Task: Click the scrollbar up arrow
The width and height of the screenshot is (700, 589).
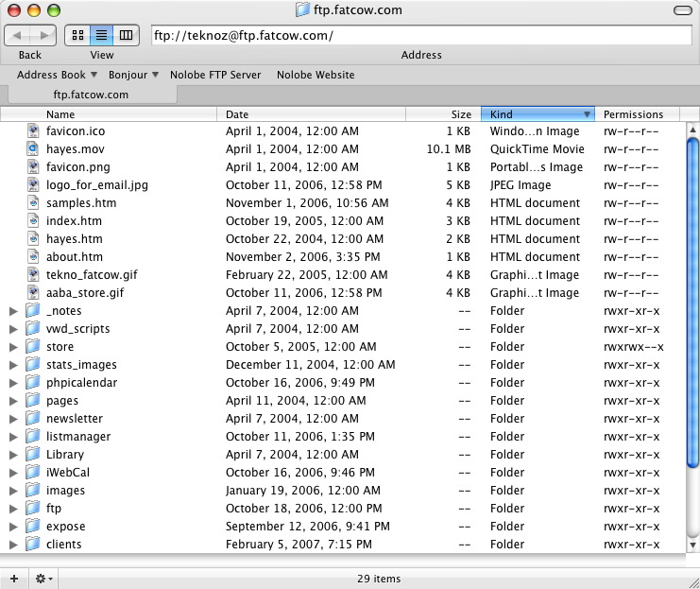Action: coord(692,130)
